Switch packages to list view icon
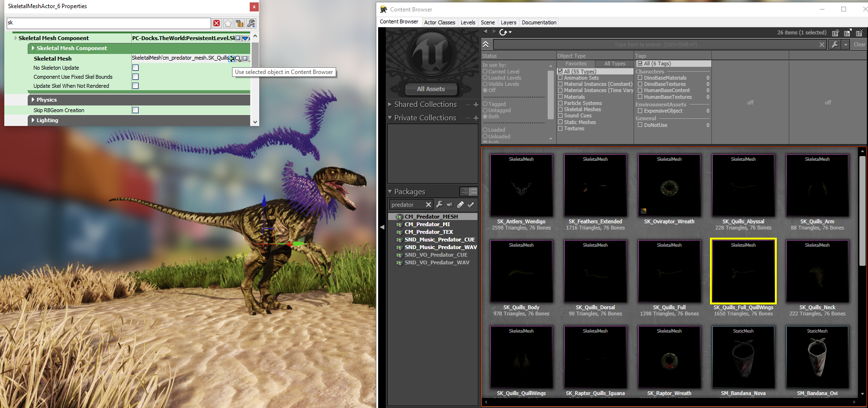Screen dimensions: 868x408 coord(473,191)
